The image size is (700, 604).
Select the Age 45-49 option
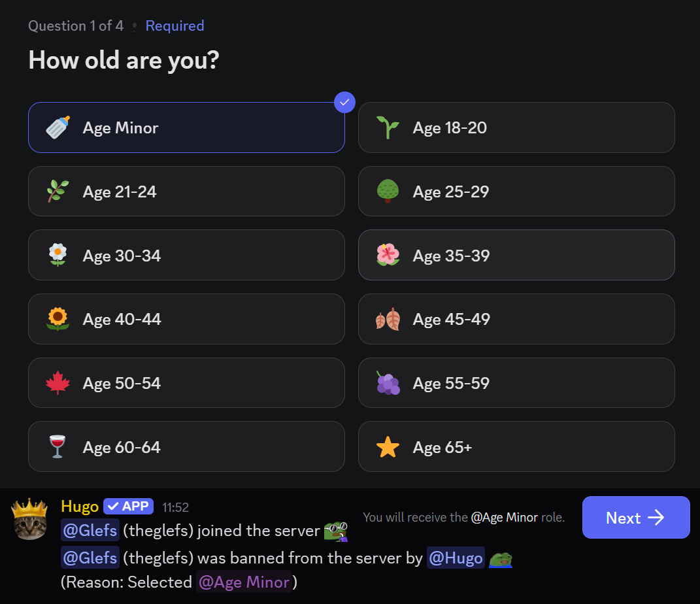click(x=516, y=319)
